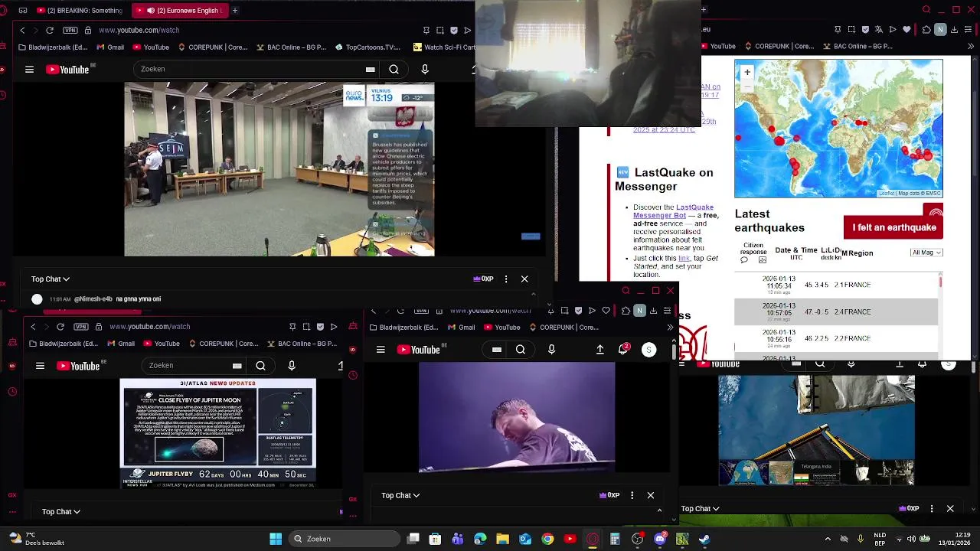Start voice search in Euronews window
980x551 pixels.
pos(425,69)
